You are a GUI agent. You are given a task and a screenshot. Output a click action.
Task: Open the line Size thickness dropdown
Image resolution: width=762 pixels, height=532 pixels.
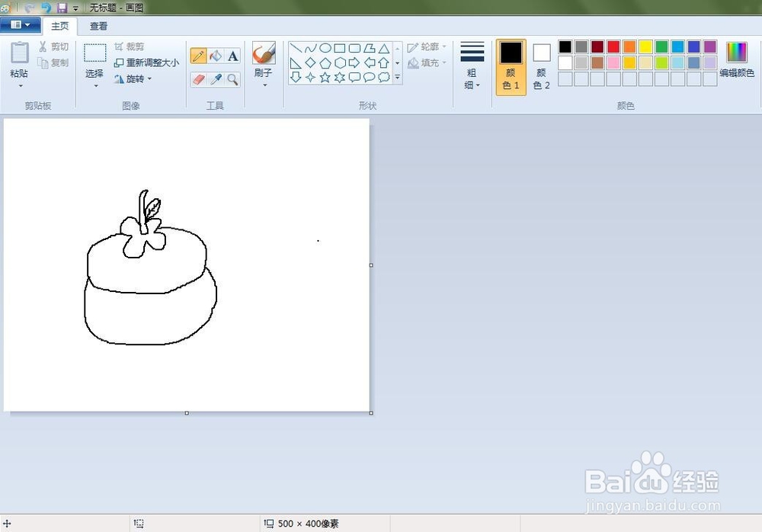472,66
